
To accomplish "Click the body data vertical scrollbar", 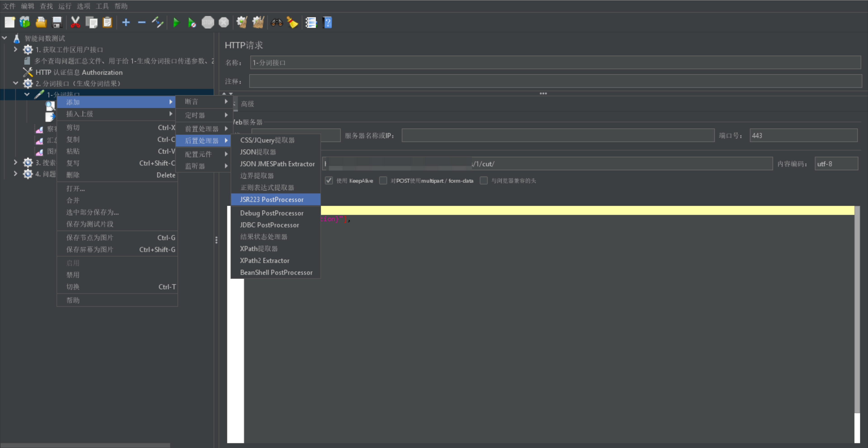I will tap(857, 309).
